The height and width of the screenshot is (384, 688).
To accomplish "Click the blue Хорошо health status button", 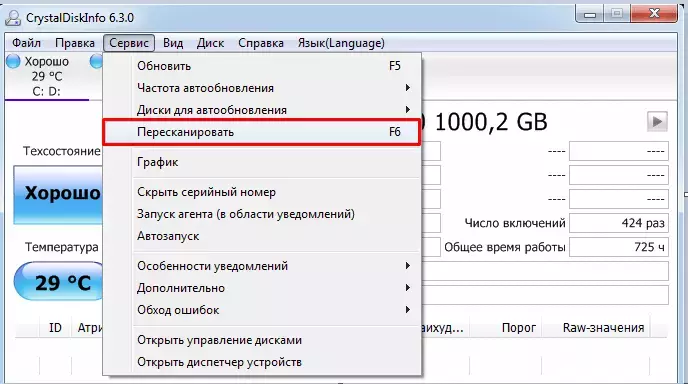I will 58,194.
